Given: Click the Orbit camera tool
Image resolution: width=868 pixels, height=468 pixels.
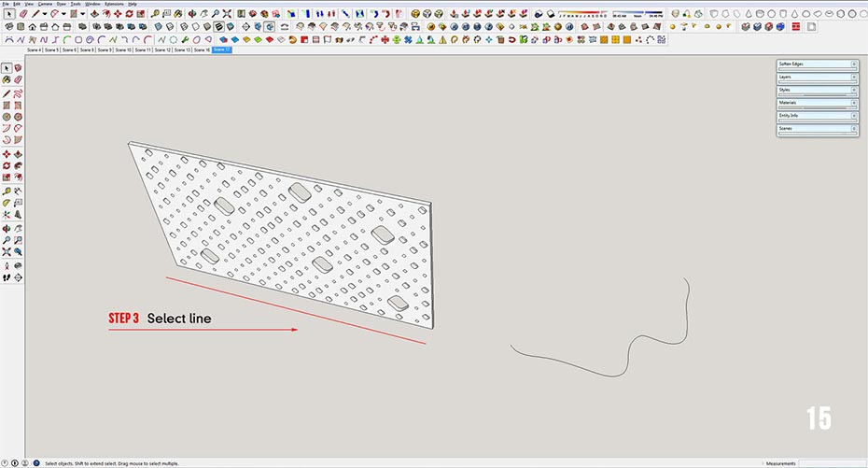Looking at the screenshot, I should point(7,227).
